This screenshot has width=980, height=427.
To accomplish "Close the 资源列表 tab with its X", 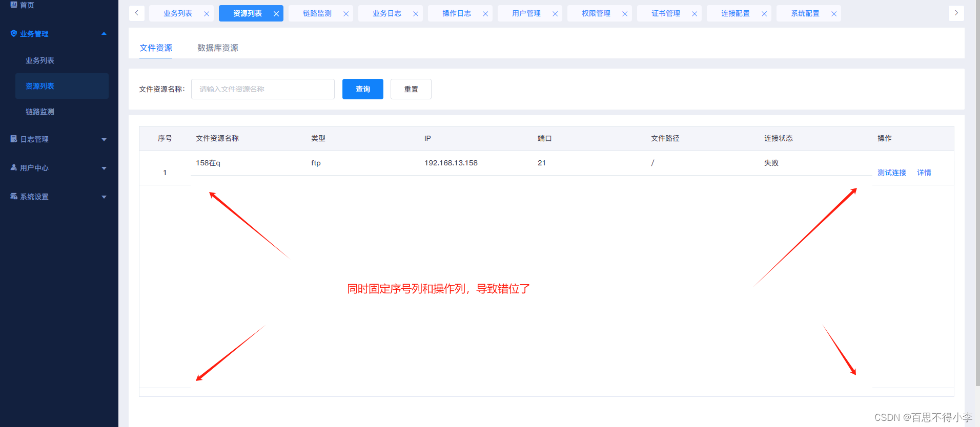I will pyautogui.click(x=276, y=14).
